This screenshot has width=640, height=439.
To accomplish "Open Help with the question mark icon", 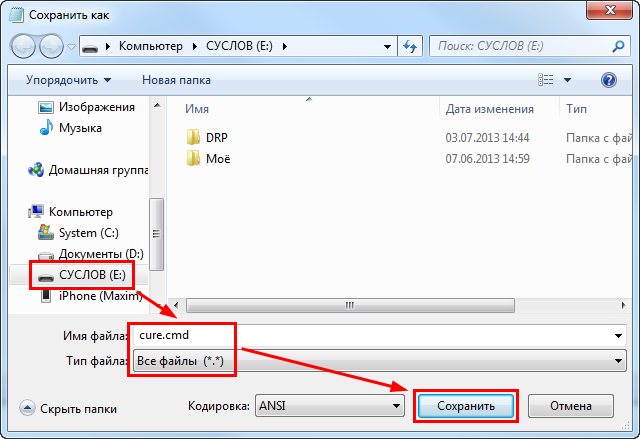I will click(x=609, y=80).
